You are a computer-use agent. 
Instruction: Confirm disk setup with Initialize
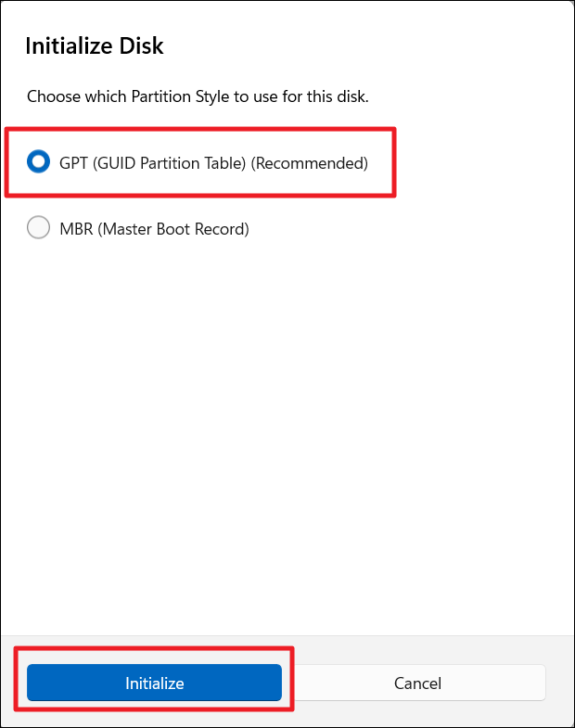pos(154,683)
